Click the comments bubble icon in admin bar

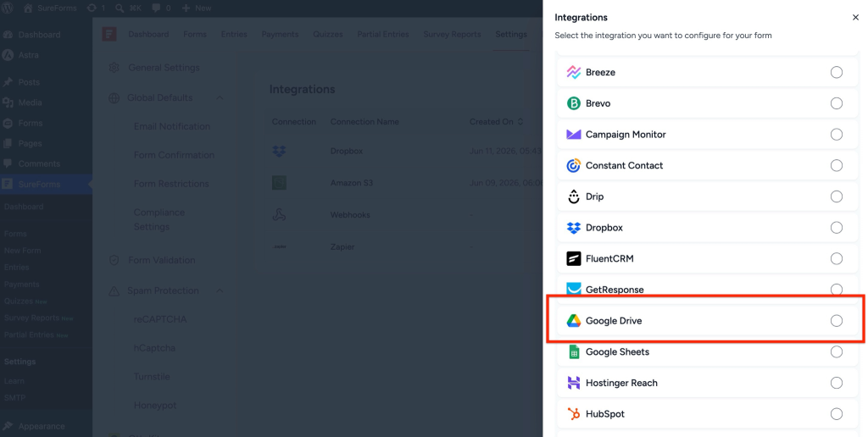pos(156,8)
